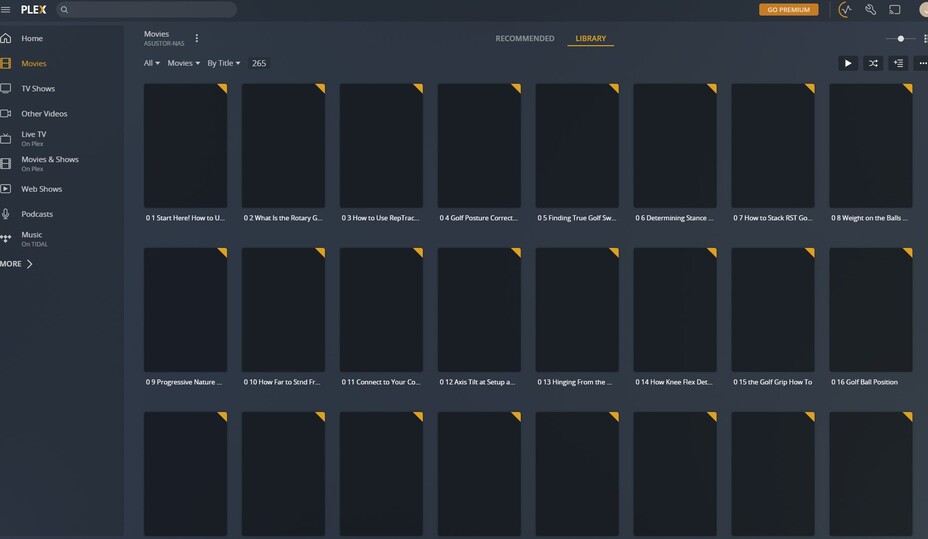Open Settings wrench icon
This screenshot has height=539, width=928.
(x=870, y=9)
